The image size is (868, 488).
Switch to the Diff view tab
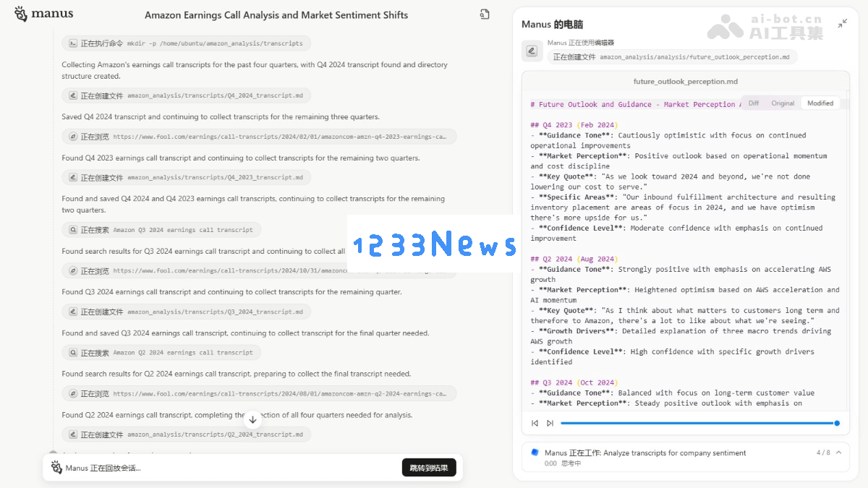(x=754, y=103)
